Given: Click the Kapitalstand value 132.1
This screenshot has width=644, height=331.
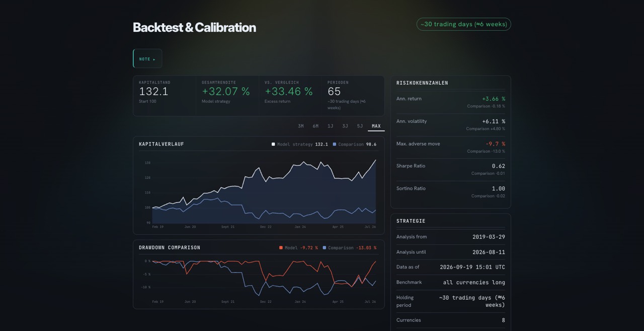Looking at the screenshot, I should tap(153, 91).
